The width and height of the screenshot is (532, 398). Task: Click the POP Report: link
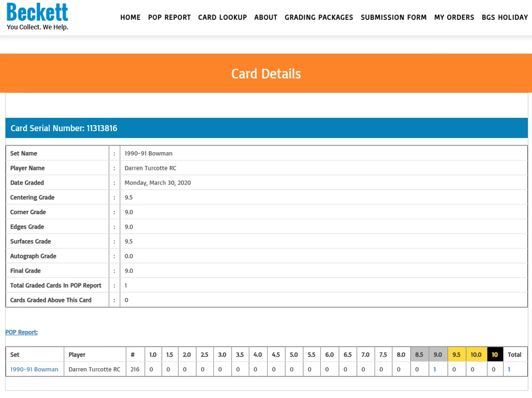click(x=22, y=332)
